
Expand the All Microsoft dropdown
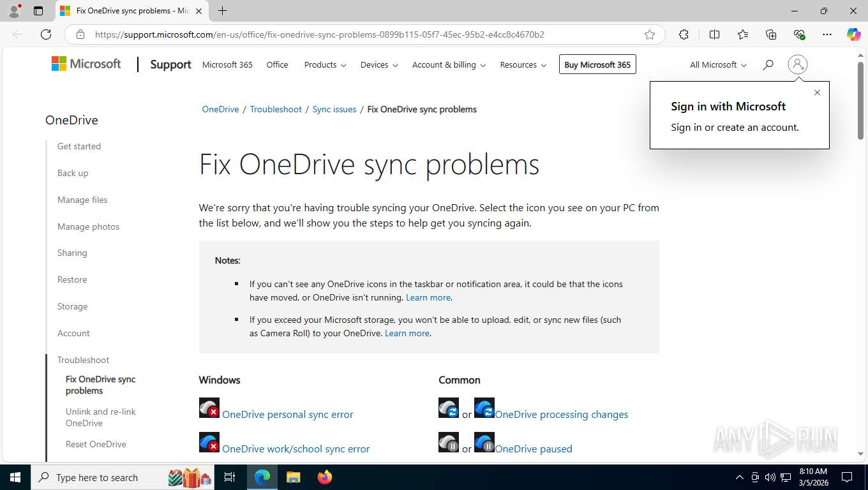718,64
